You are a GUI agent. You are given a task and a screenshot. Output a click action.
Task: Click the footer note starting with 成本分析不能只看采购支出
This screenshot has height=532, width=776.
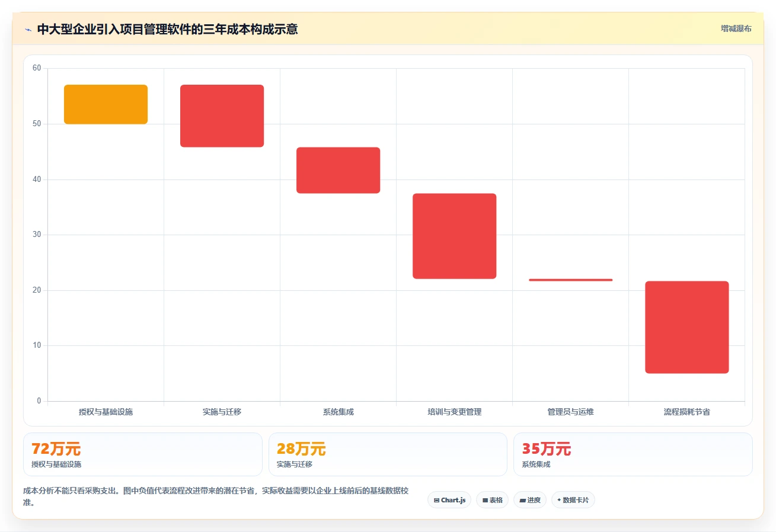pos(215,497)
